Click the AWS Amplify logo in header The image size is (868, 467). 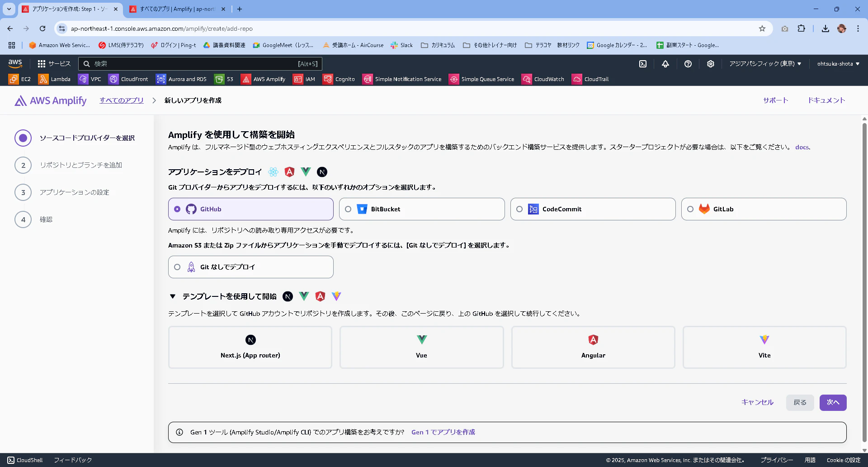point(50,100)
